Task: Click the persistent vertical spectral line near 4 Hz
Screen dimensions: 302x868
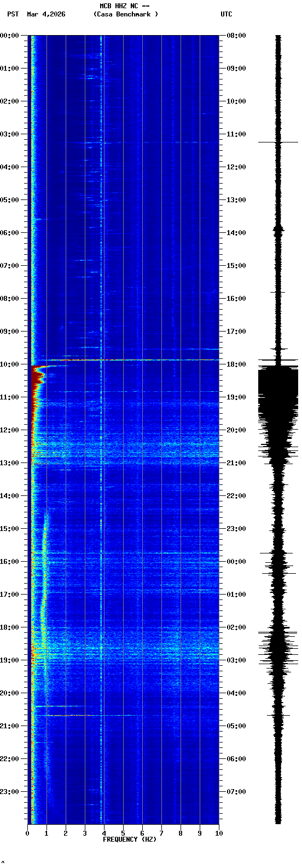Action: tap(101, 430)
